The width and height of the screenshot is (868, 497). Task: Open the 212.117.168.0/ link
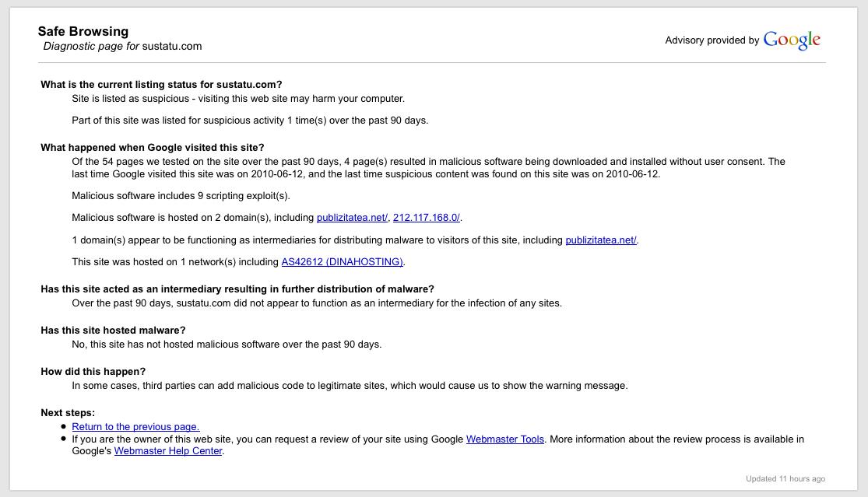click(x=427, y=218)
